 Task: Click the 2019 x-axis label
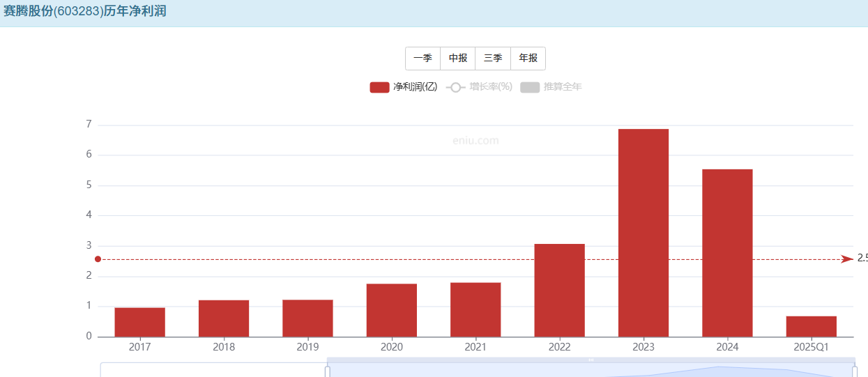[x=307, y=347]
